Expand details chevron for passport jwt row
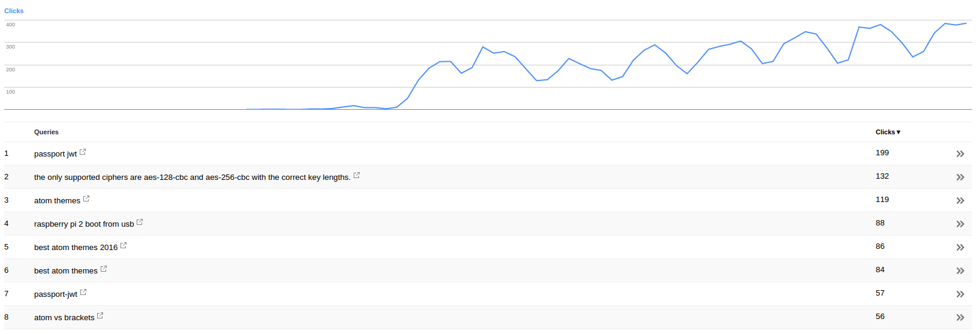980x334 pixels. pyautogui.click(x=960, y=154)
